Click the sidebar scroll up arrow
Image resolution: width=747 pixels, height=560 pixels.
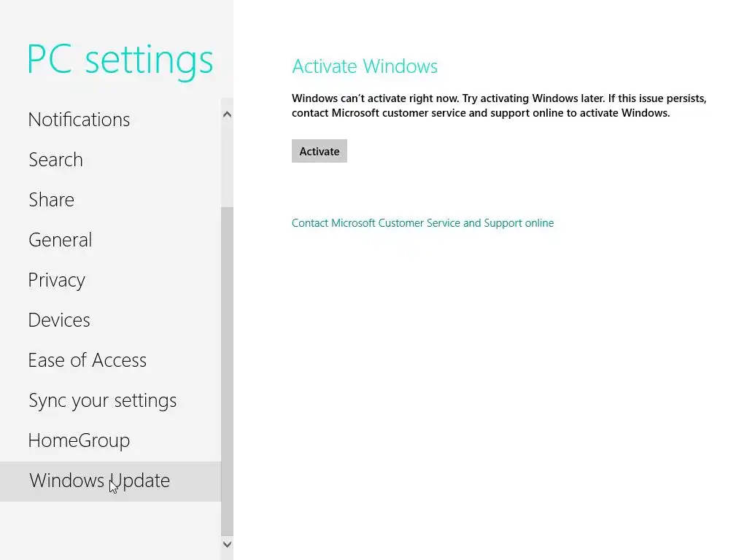pos(228,114)
